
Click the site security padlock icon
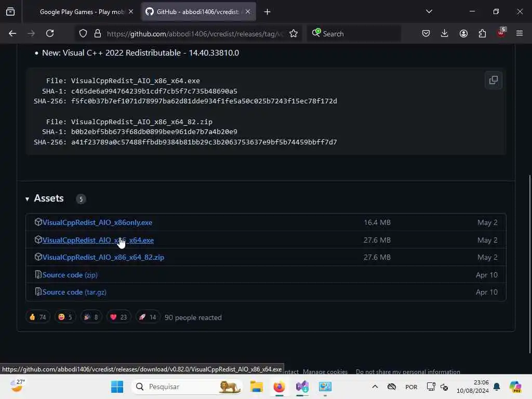[98, 34]
